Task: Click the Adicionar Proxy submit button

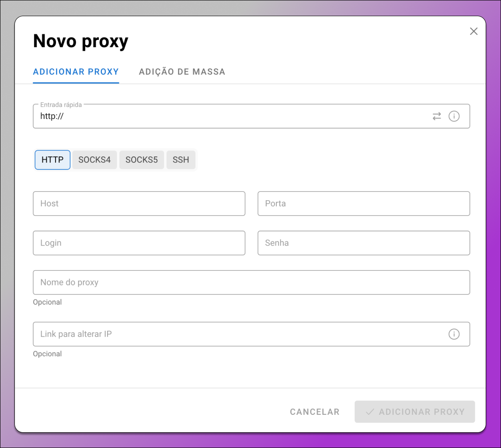Action: pos(415,412)
